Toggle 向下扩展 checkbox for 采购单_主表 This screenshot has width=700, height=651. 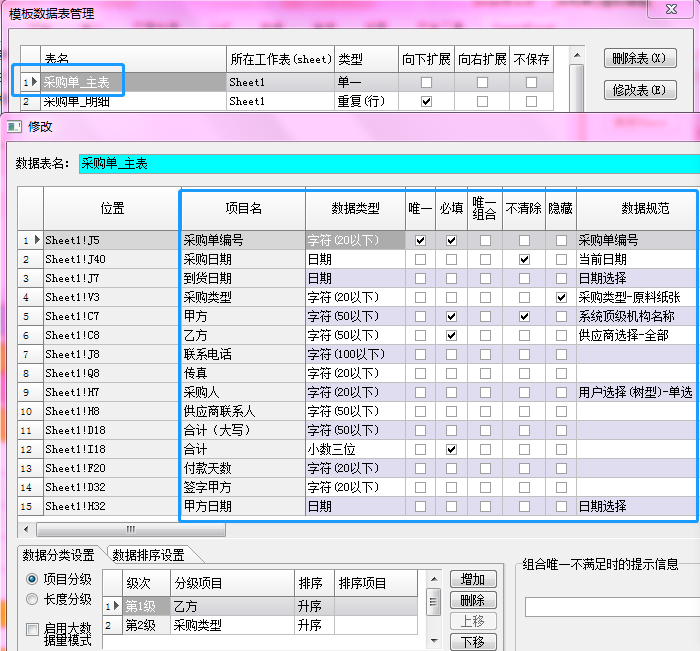click(426, 83)
